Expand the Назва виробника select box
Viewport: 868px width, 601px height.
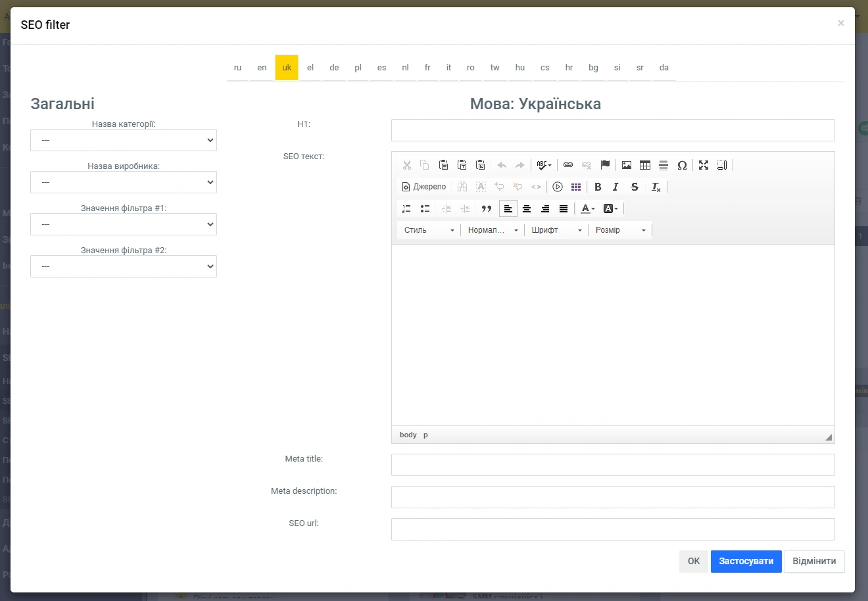pyautogui.click(x=124, y=182)
